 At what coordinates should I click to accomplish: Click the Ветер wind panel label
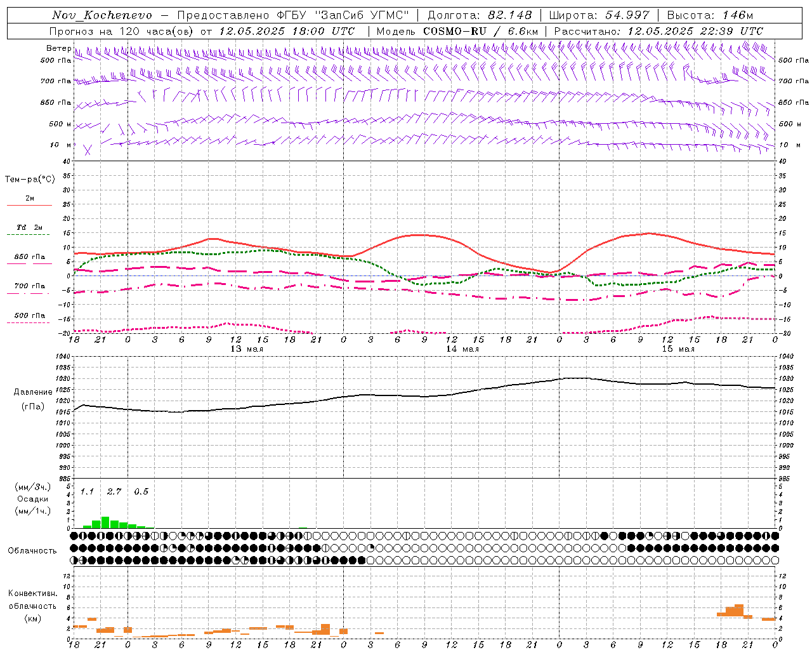click(58, 48)
